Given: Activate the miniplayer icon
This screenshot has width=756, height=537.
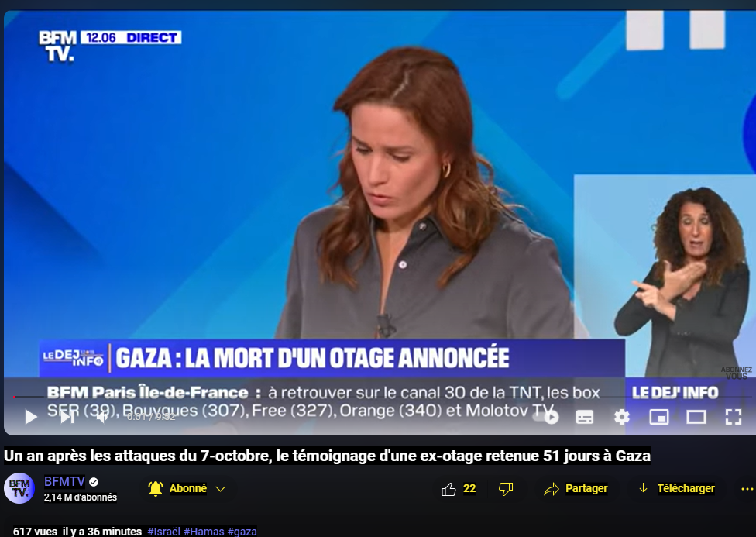Looking at the screenshot, I should pyautogui.click(x=658, y=417).
